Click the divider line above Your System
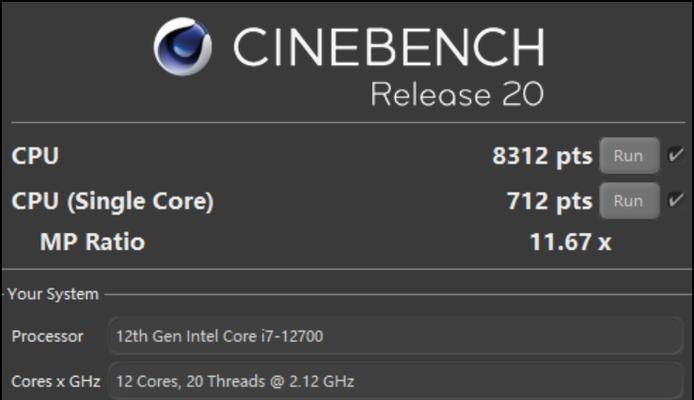This screenshot has width=694, height=400. click(x=347, y=269)
